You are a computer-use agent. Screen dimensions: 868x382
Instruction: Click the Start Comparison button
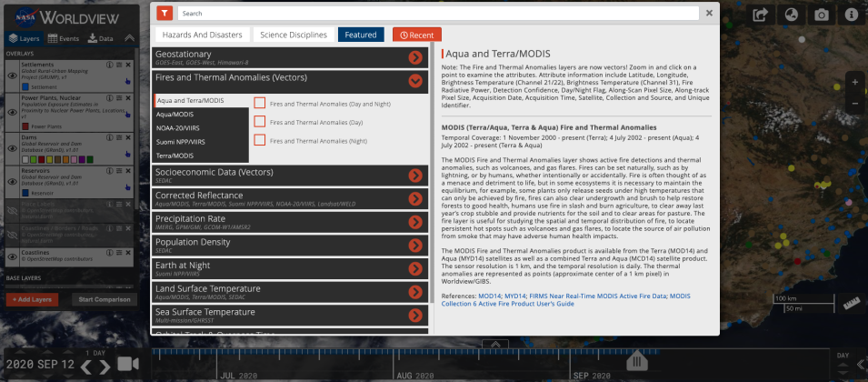pos(105,299)
